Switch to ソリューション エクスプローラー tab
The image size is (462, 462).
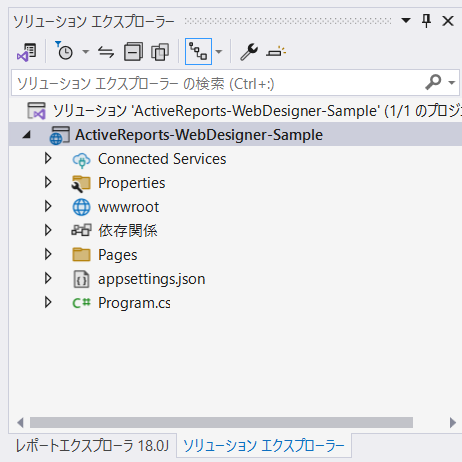coord(264,446)
